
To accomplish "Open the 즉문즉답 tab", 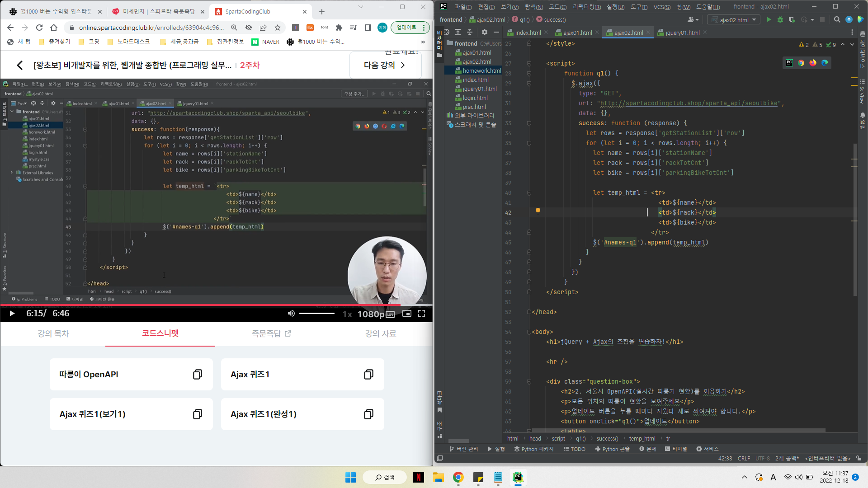I will [x=271, y=333].
